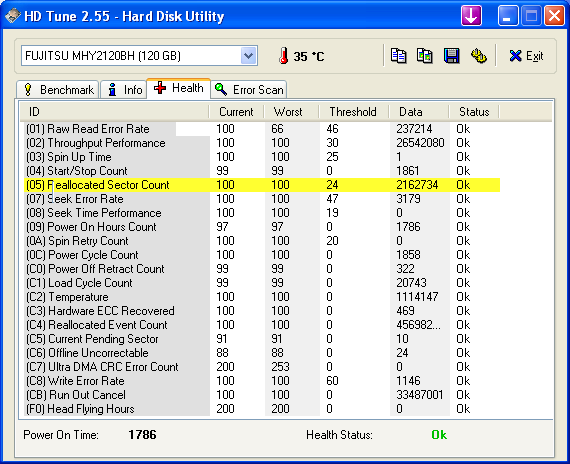Click data value 33487001
Viewport: 570px width, 464px height.
(x=420, y=395)
